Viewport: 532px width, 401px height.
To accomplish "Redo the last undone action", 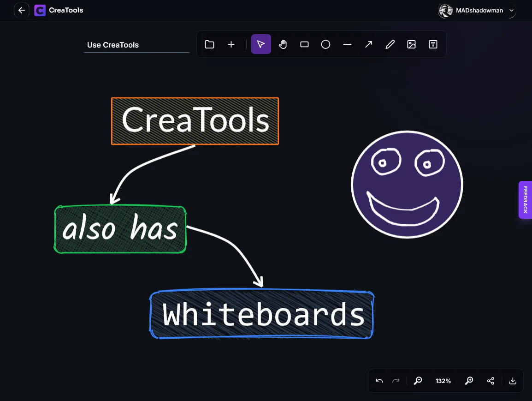I will click(396, 381).
